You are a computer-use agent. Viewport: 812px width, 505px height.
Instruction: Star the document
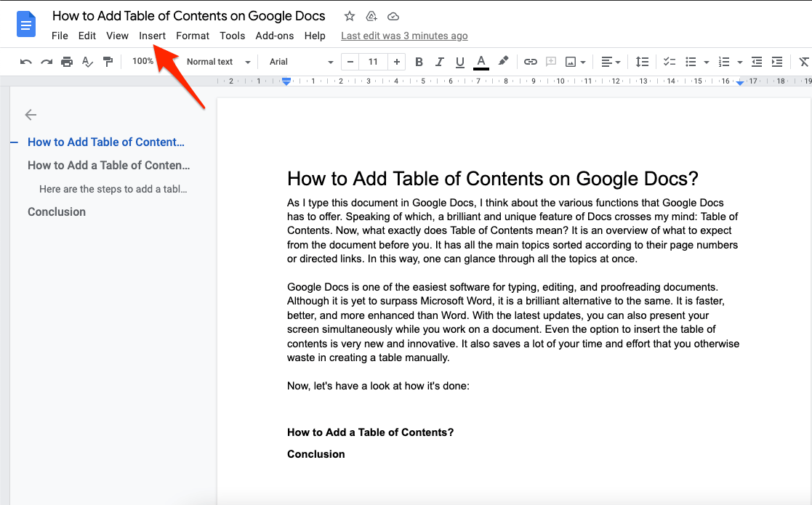349,15
